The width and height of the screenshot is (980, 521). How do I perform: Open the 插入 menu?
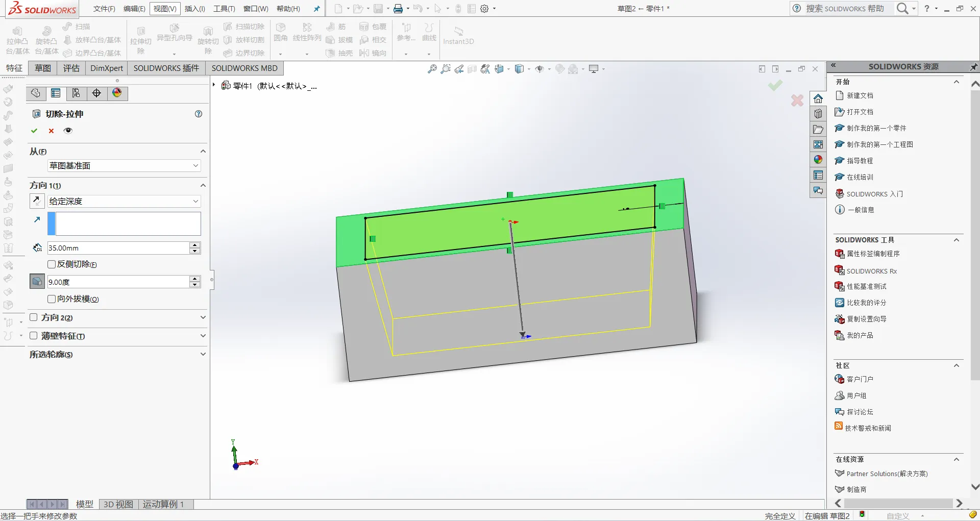[x=194, y=9]
